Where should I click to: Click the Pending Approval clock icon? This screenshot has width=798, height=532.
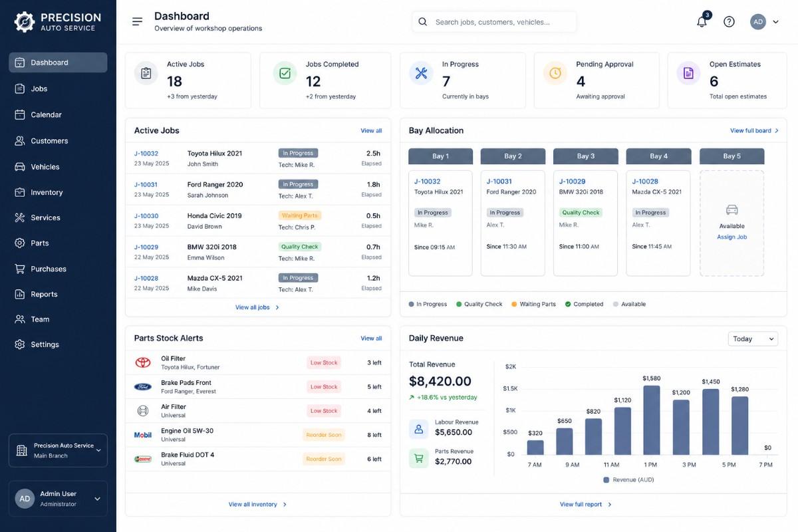pos(555,73)
